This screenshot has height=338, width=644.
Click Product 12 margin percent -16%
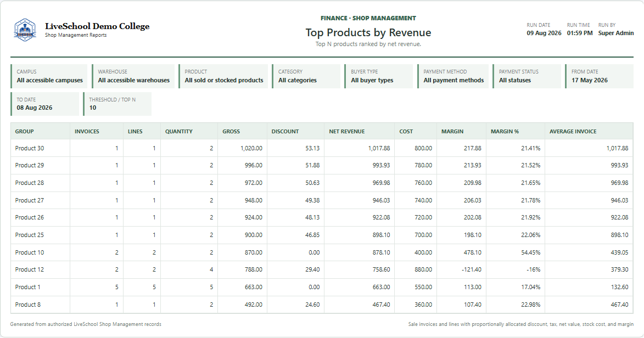pyautogui.click(x=534, y=269)
